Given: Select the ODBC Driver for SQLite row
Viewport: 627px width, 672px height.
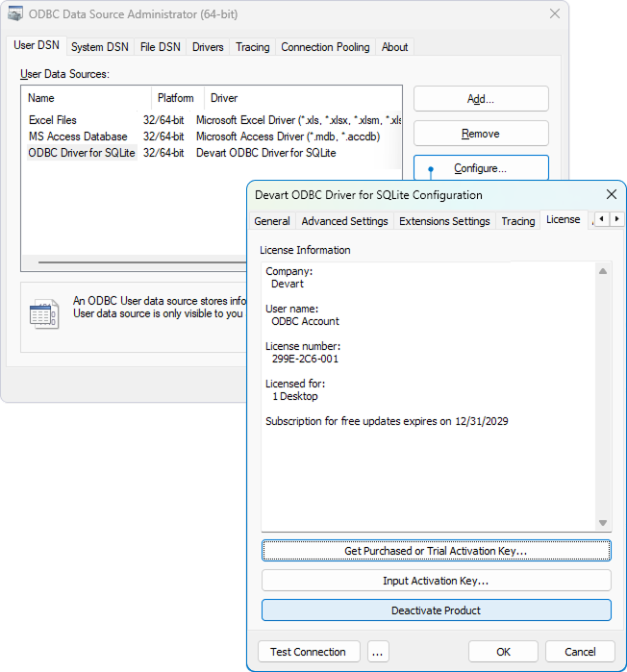Looking at the screenshot, I should (x=213, y=153).
